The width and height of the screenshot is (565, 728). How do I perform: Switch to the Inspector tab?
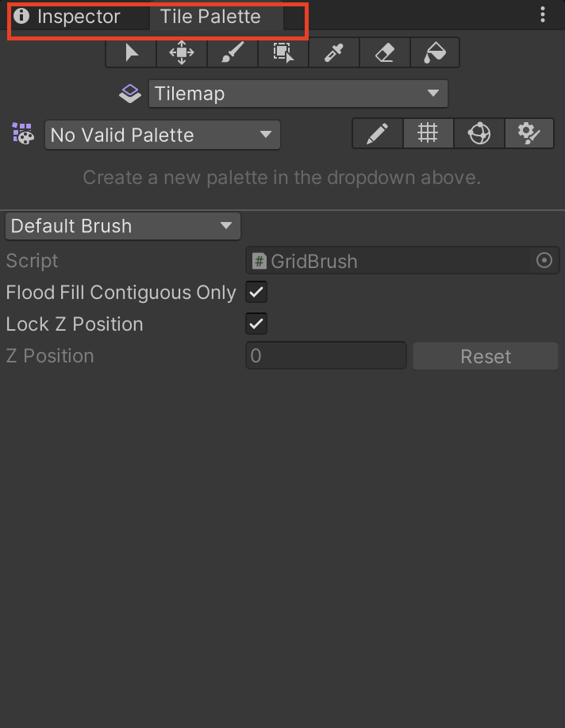[x=78, y=17]
